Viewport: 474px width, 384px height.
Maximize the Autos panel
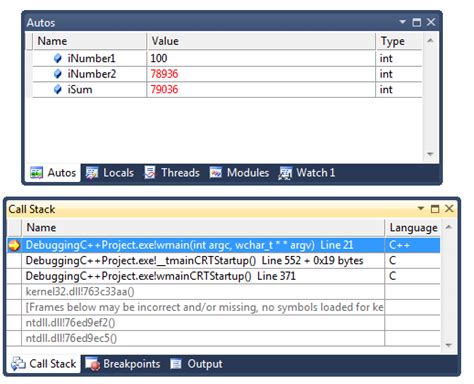point(417,22)
